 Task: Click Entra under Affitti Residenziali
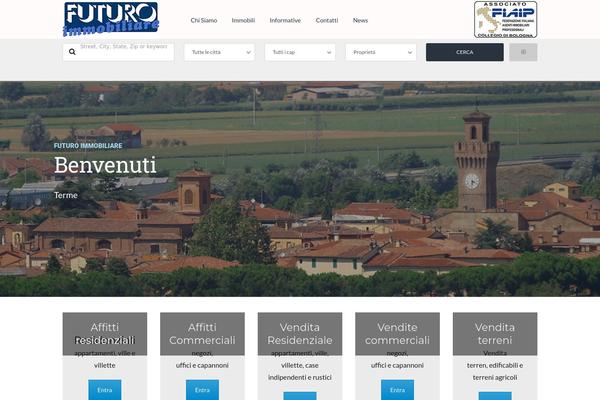pyautogui.click(x=104, y=390)
